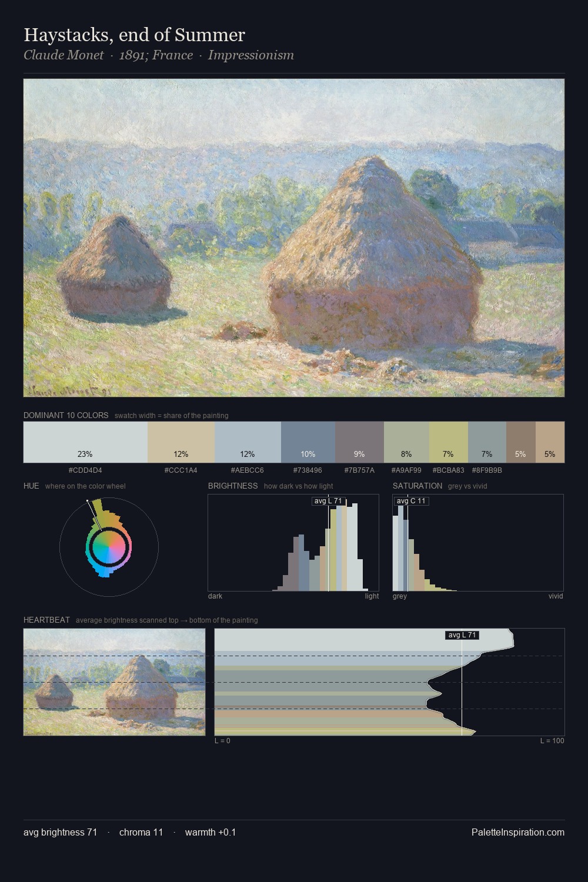Pick the 9% mauve grey #7B757A swatch
This screenshot has width=588, height=882.
(x=359, y=442)
